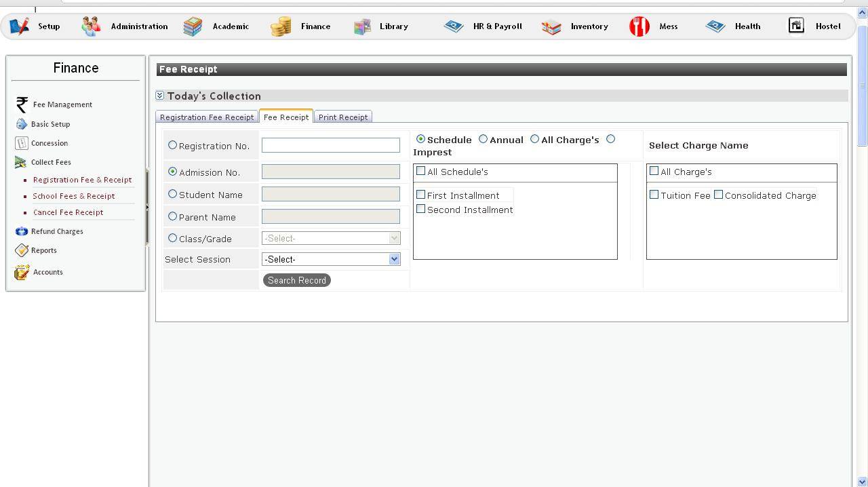Switch to the Print Receipt tab

tap(343, 117)
